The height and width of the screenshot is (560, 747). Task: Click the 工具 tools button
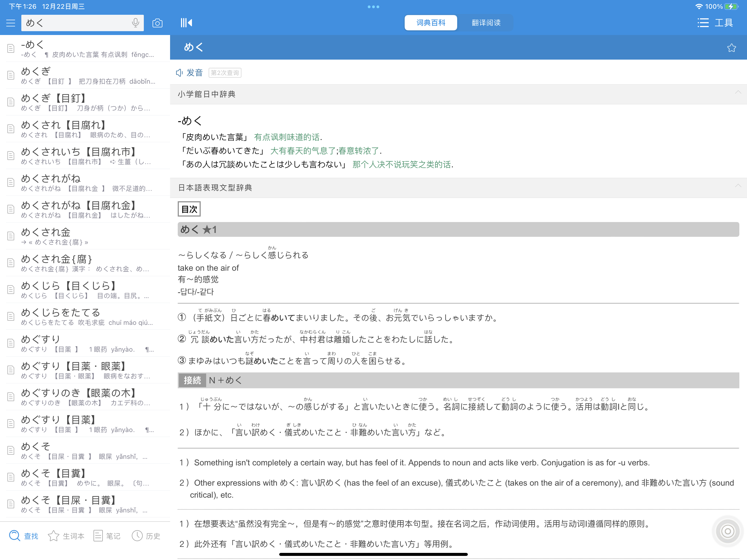724,23
